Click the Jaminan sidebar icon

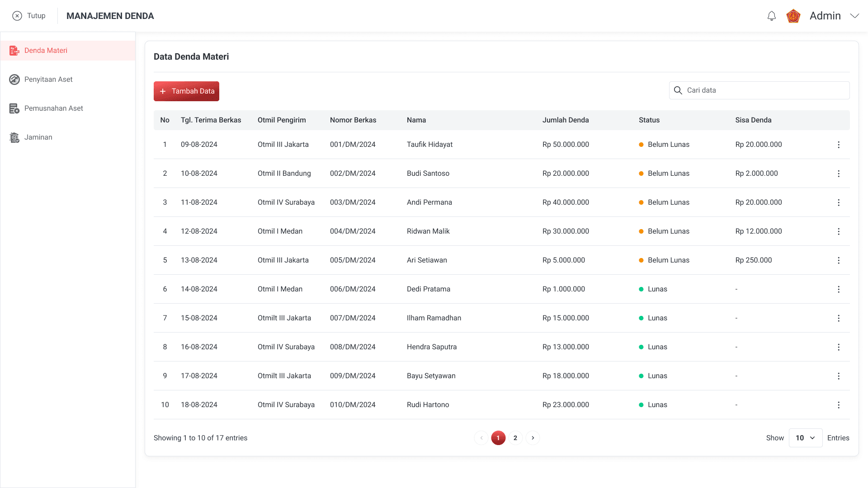click(14, 137)
